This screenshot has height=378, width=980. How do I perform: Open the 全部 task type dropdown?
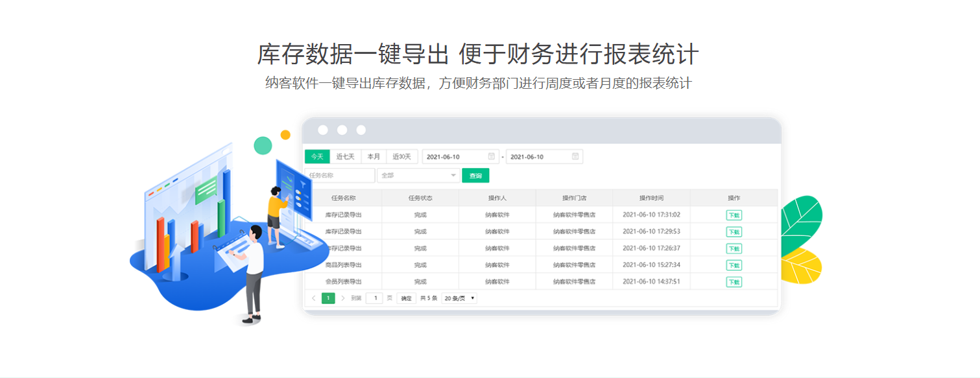pos(418,175)
